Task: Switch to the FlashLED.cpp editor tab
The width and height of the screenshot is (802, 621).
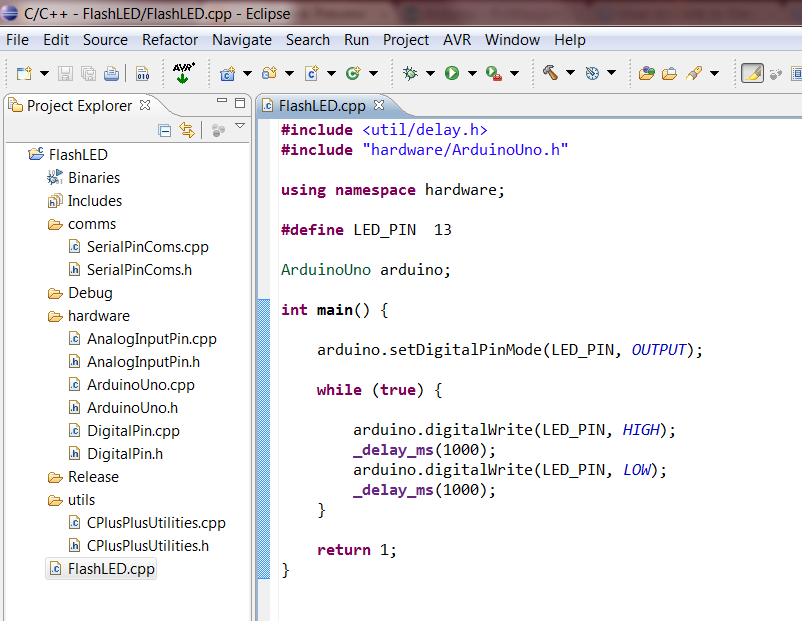Action: pyautogui.click(x=321, y=104)
